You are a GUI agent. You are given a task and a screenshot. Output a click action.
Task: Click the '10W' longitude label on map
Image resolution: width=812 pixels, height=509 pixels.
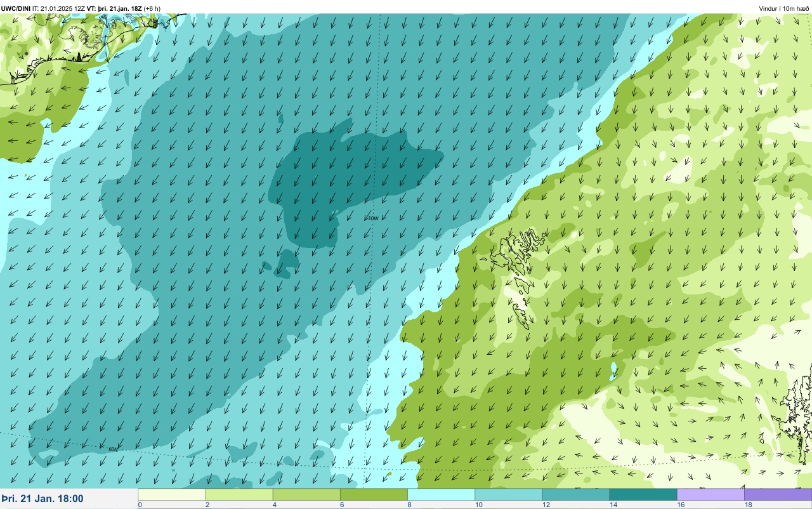373,218
